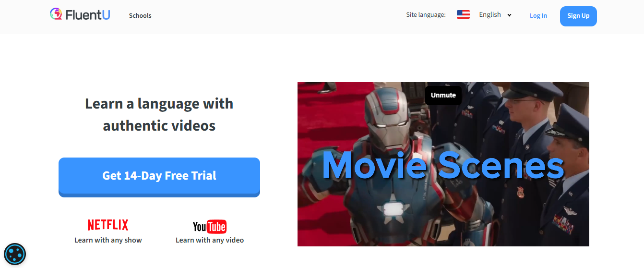
Task: Click the Site language label
Action: (426, 15)
